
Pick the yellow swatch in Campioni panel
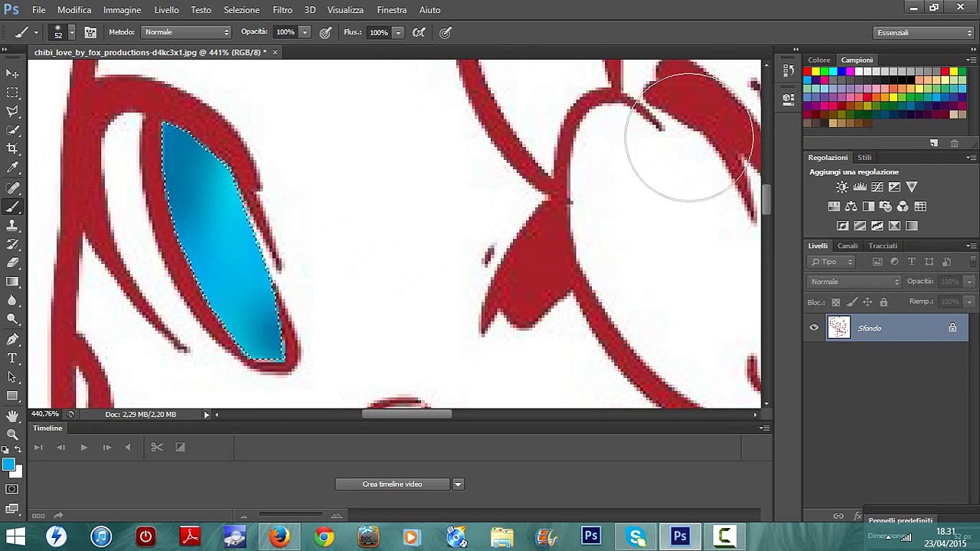click(816, 72)
